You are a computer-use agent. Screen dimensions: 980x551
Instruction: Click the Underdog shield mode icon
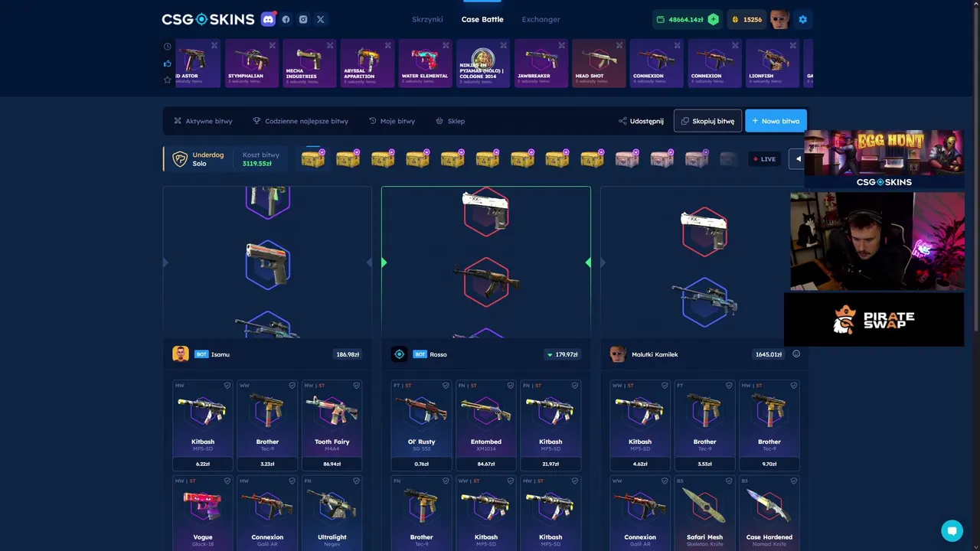pos(180,159)
